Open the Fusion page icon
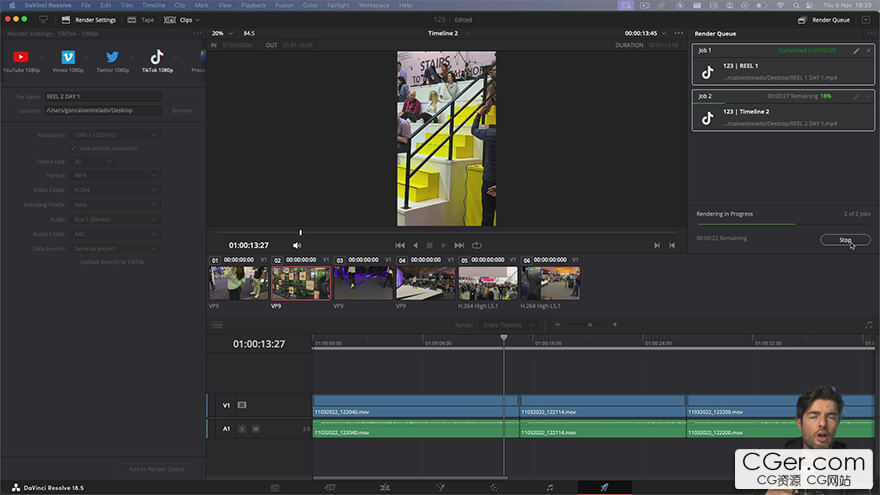The width and height of the screenshot is (880, 495). [440, 488]
